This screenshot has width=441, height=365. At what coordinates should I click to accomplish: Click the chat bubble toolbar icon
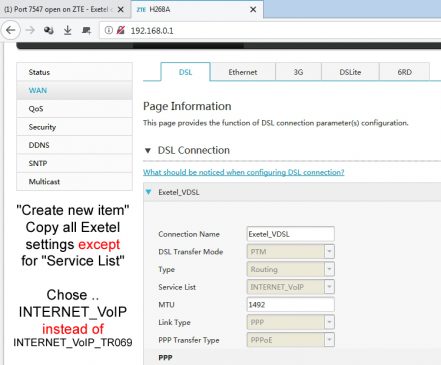tap(86, 31)
